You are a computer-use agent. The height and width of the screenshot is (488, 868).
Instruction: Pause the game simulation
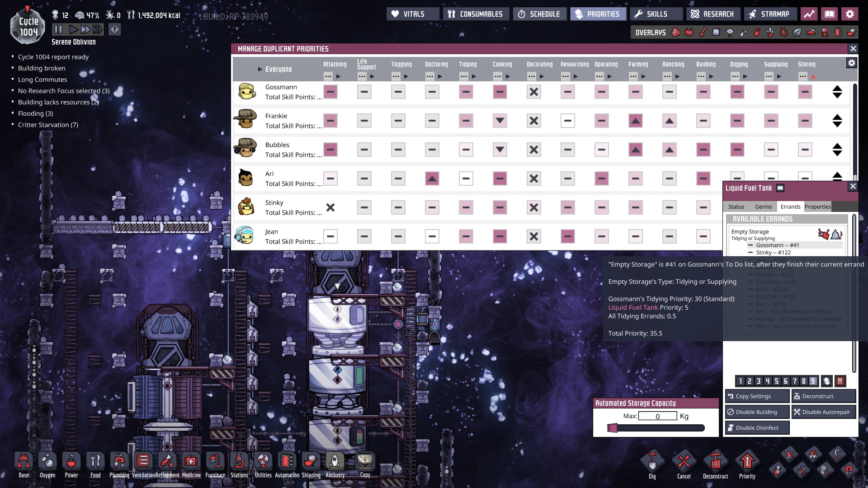point(58,30)
